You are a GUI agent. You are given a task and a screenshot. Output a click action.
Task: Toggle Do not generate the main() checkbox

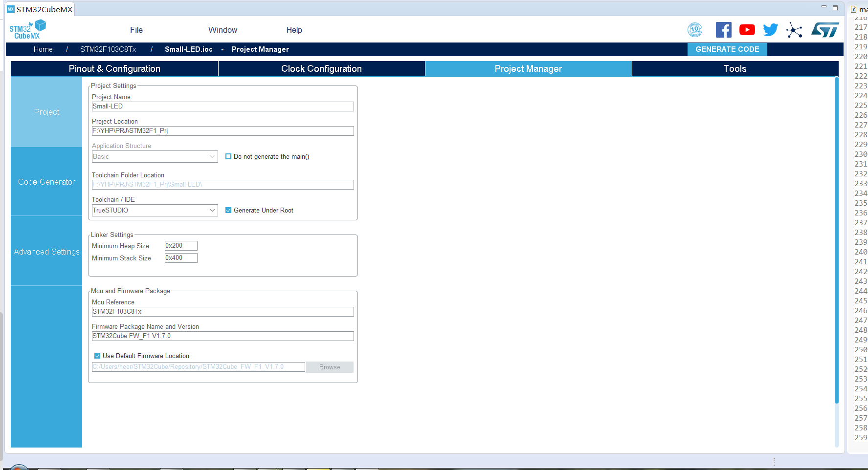(228, 156)
